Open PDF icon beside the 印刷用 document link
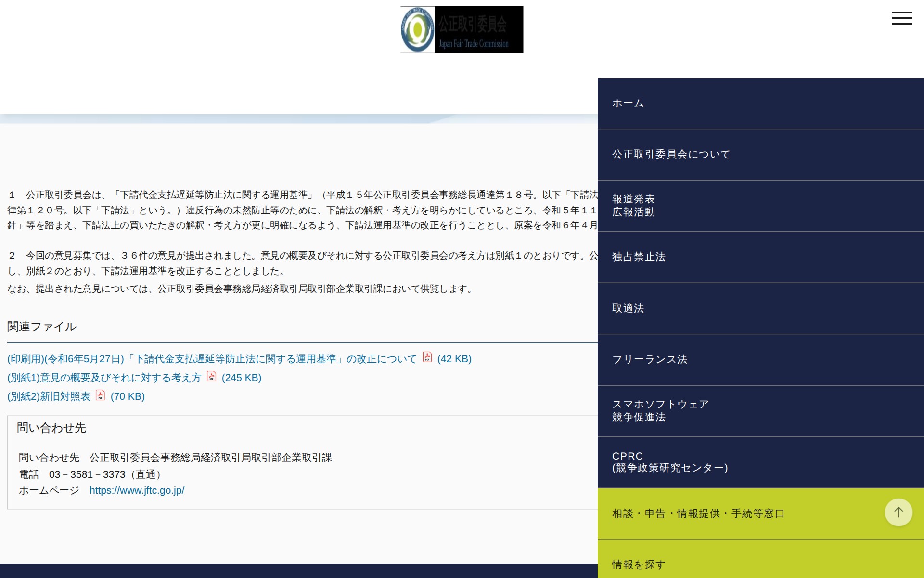This screenshot has width=924, height=578. pos(426,358)
